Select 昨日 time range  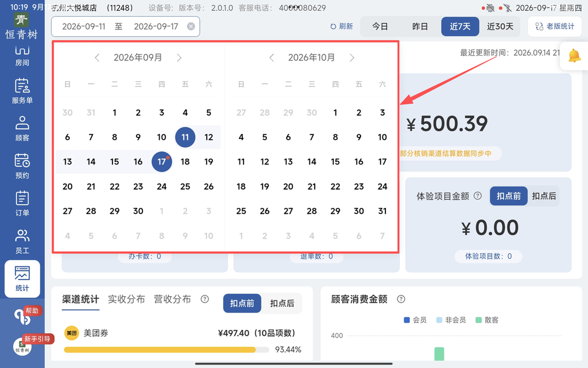click(420, 26)
